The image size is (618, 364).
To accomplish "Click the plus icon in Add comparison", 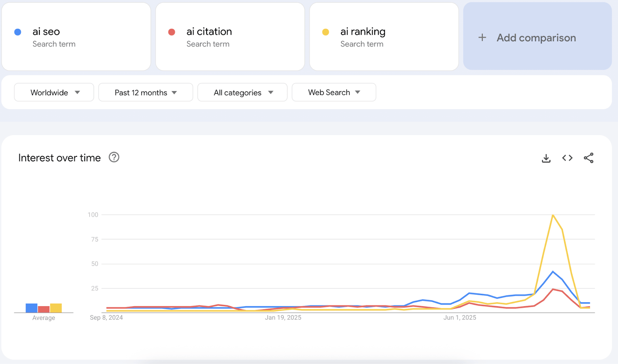I will [x=482, y=37].
